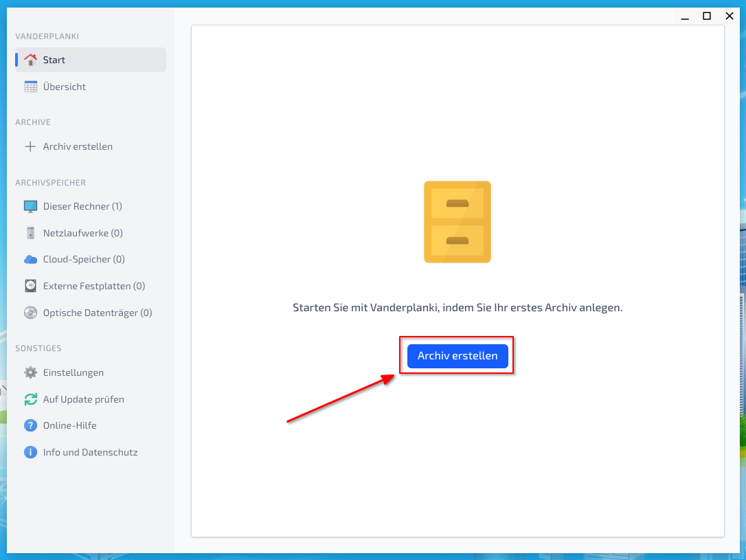This screenshot has width=746, height=560.
Task: Click the monitor icon for Dieser Rechner
Action: coord(30,207)
